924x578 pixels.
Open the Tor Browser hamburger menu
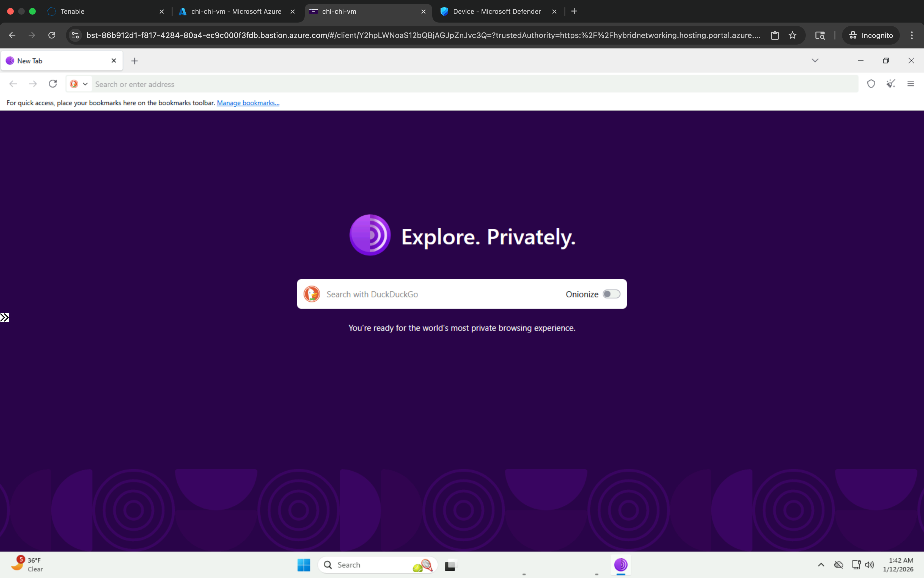911,84
